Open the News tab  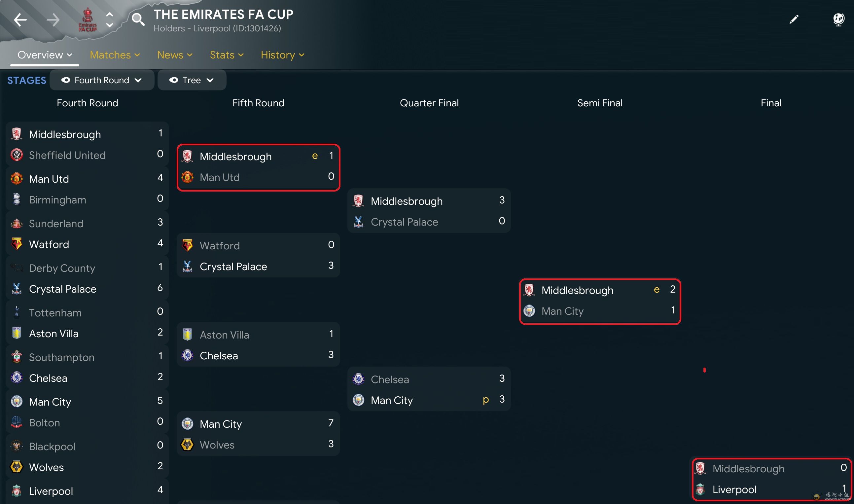(175, 55)
